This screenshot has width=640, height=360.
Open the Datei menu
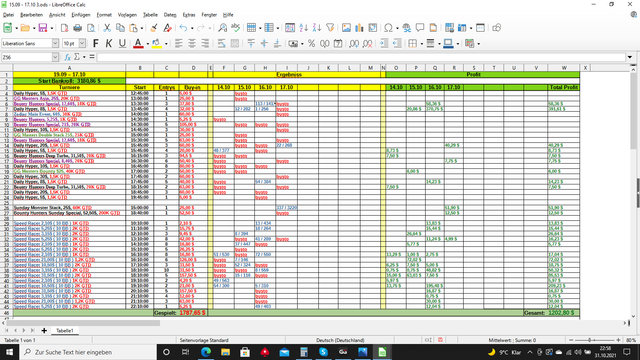8,15
